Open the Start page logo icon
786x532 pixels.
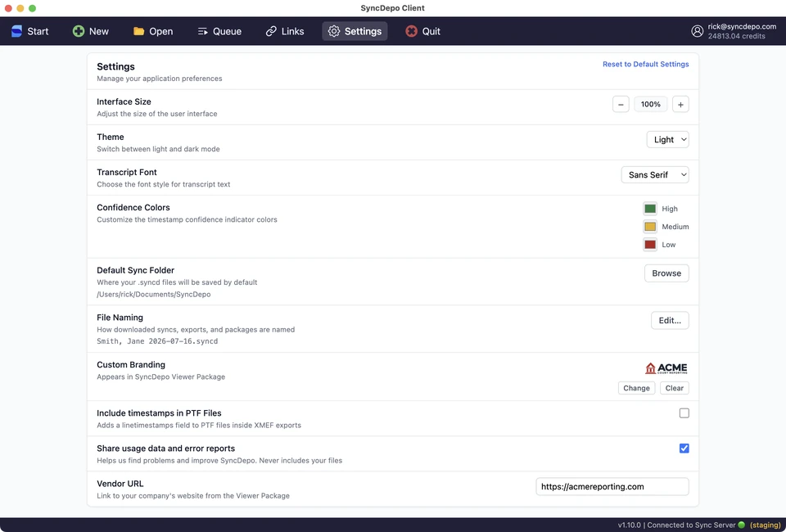(16, 31)
